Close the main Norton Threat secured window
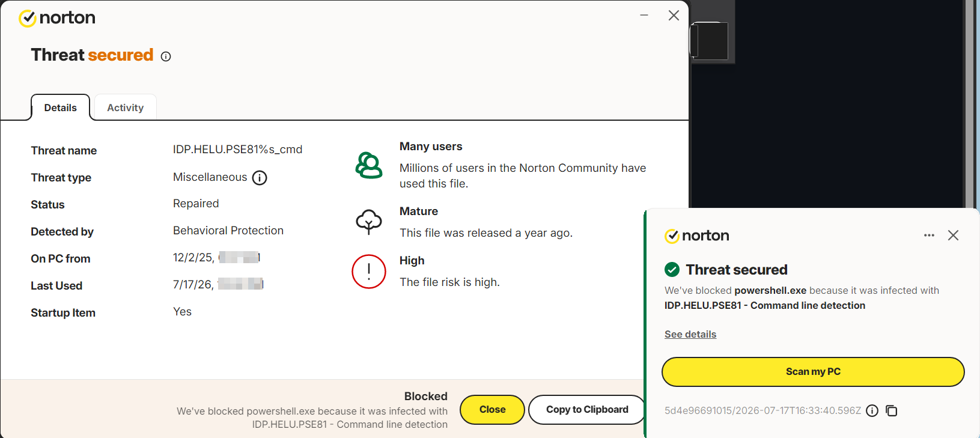The width and height of the screenshot is (980, 438). (674, 16)
